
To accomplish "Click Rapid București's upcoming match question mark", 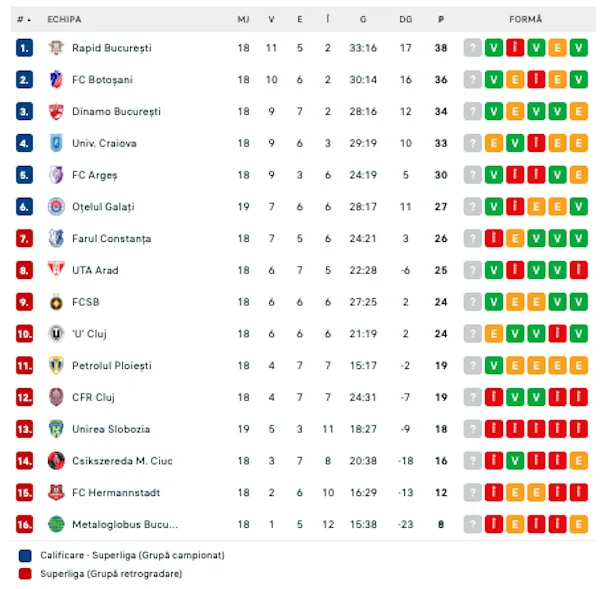I will pos(473,48).
